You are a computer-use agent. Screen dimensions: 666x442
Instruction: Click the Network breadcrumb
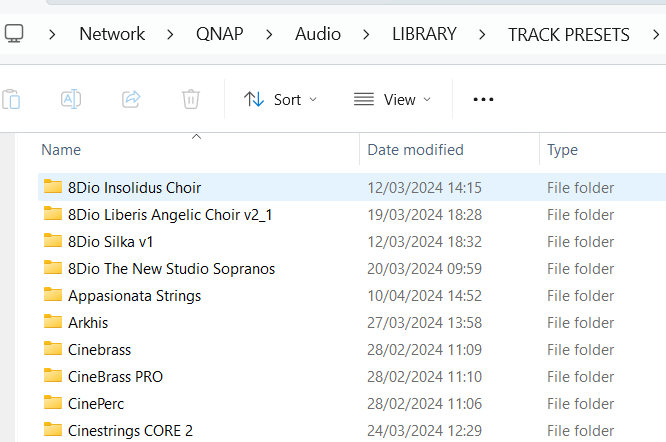[x=112, y=34]
